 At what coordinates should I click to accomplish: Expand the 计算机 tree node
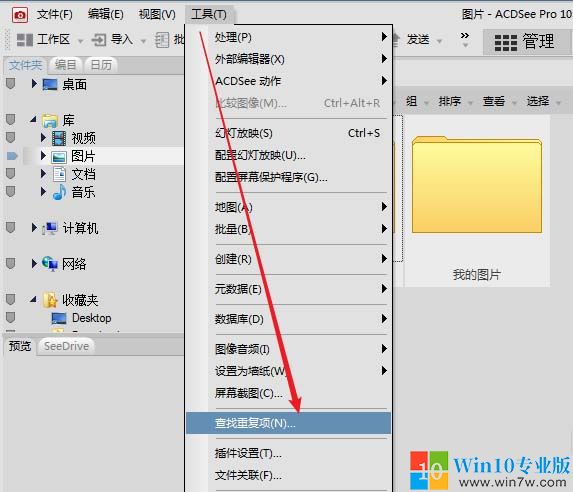pos(34,227)
